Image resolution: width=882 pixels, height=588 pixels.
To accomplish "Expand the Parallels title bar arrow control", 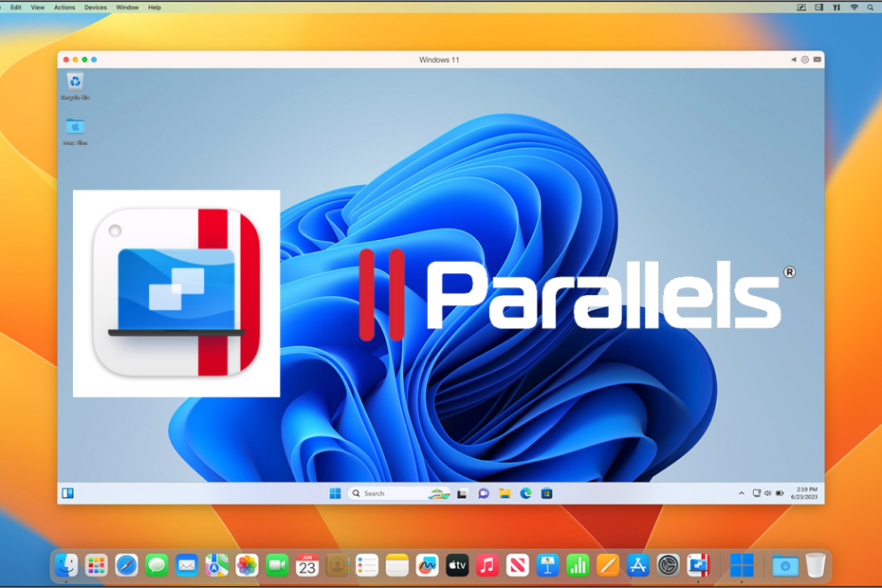I will (794, 60).
